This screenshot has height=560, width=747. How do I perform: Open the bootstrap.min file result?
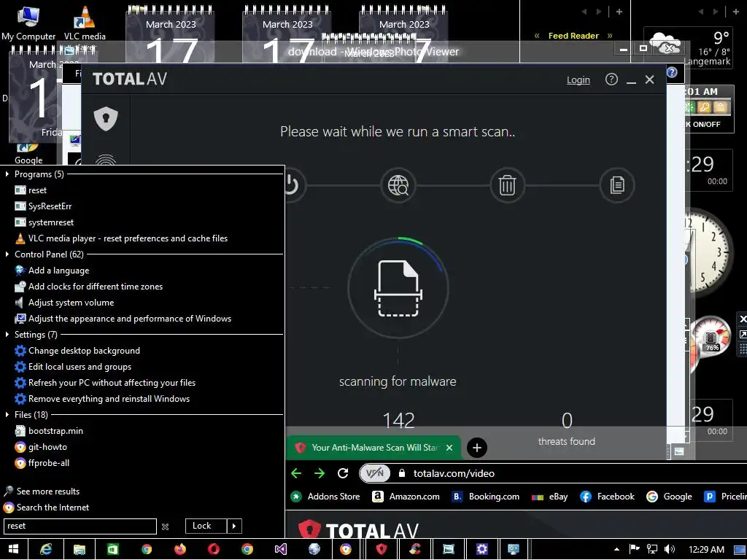pos(49,431)
